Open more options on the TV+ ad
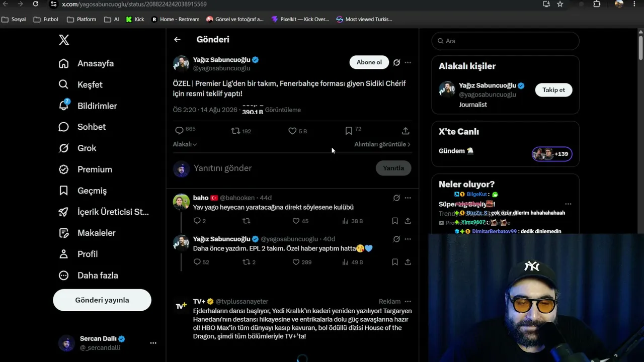Image resolution: width=644 pixels, height=362 pixels. point(408,302)
